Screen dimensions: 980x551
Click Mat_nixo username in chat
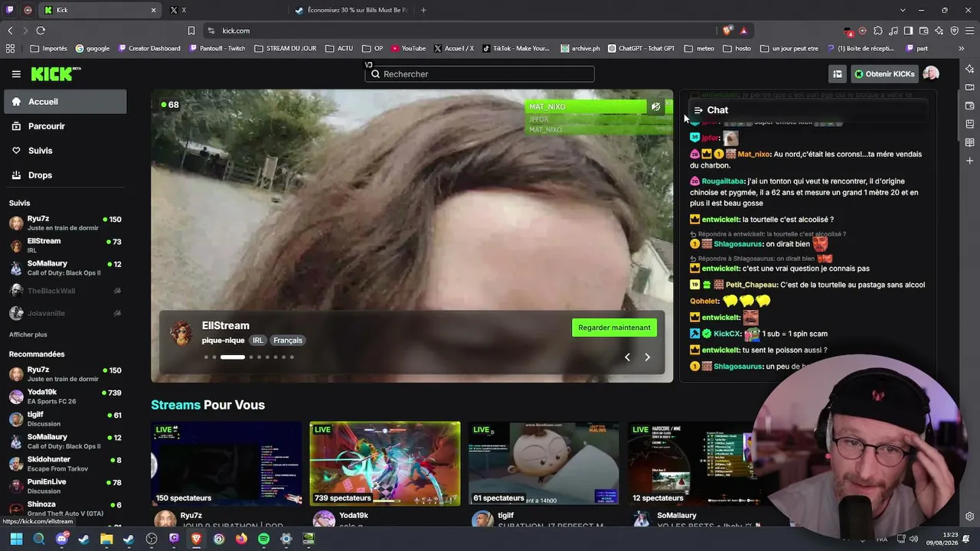click(754, 155)
